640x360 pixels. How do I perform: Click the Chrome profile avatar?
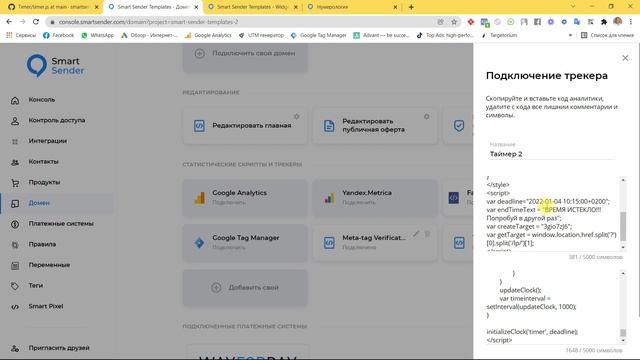coord(618,22)
